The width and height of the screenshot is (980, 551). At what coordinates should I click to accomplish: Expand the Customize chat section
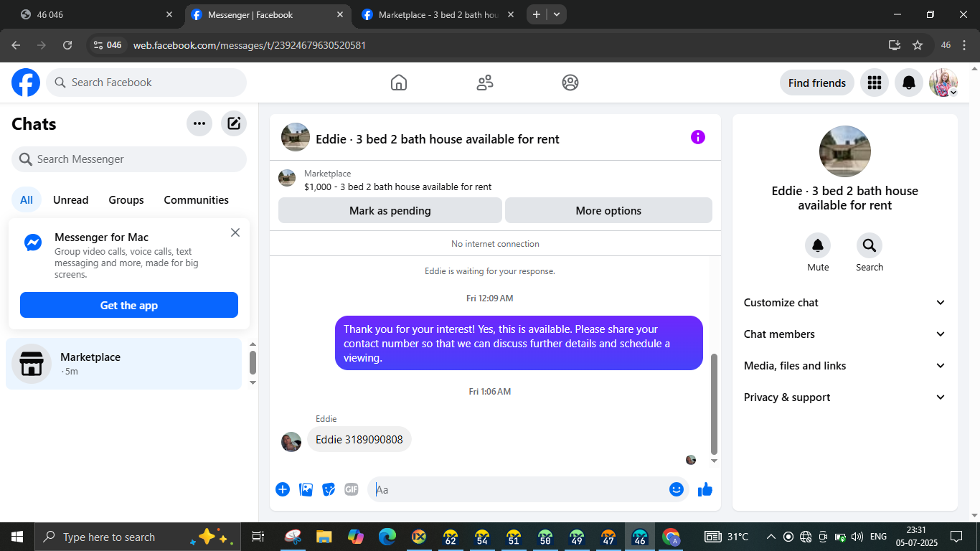click(x=845, y=303)
